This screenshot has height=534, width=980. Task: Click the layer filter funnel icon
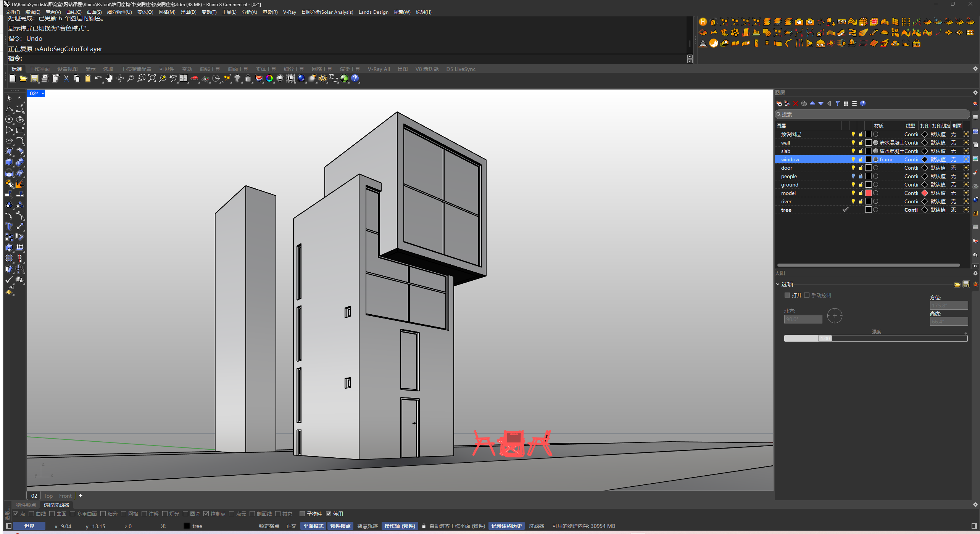(838, 103)
